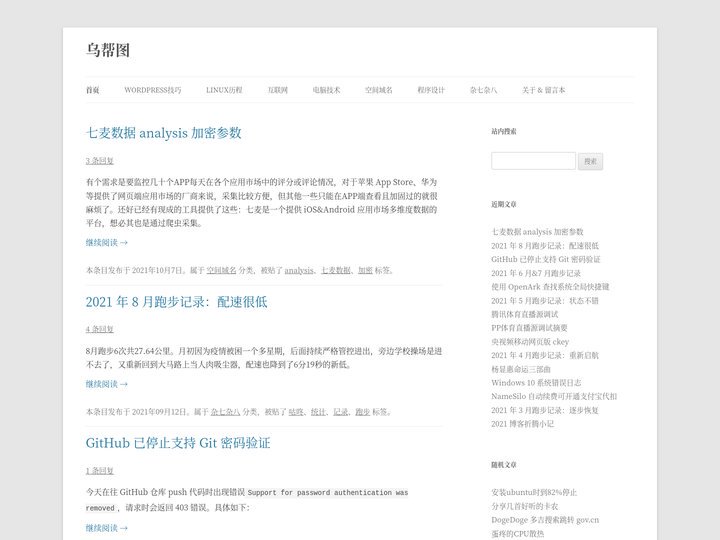Open post title 2021 年 8 月跑步记录
This screenshot has height=540, width=720.
[x=176, y=302]
